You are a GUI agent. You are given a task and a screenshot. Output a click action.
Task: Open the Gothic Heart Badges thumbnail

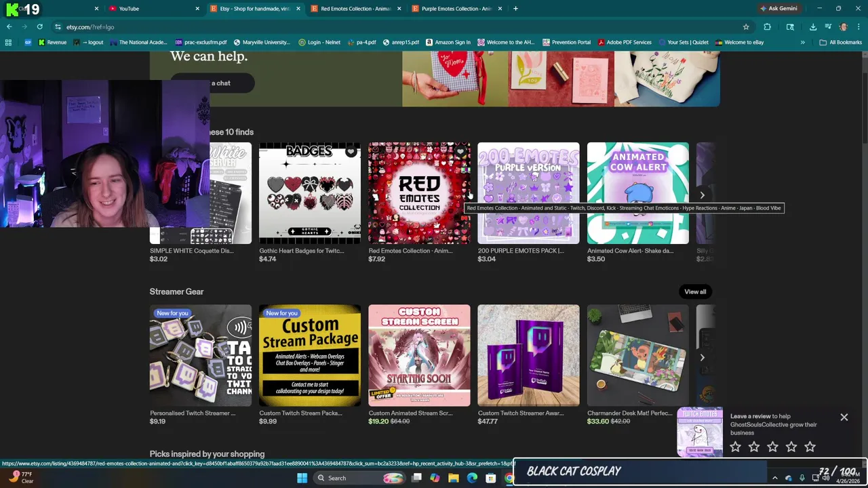tap(309, 193)
